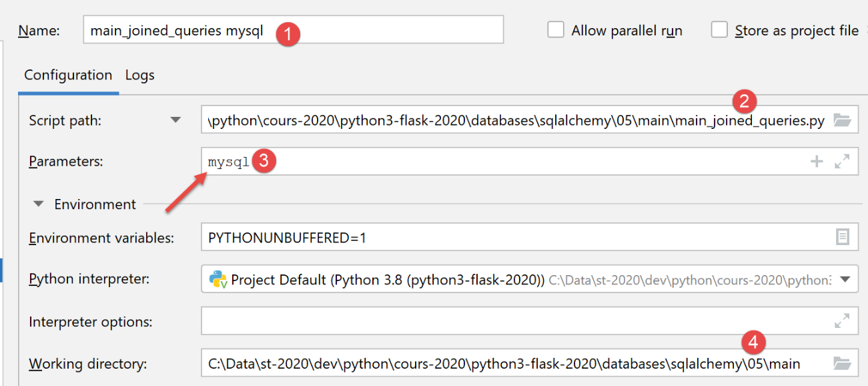Expand the Parameters field editor
The image size is (868, 386).
click(842, 161)
